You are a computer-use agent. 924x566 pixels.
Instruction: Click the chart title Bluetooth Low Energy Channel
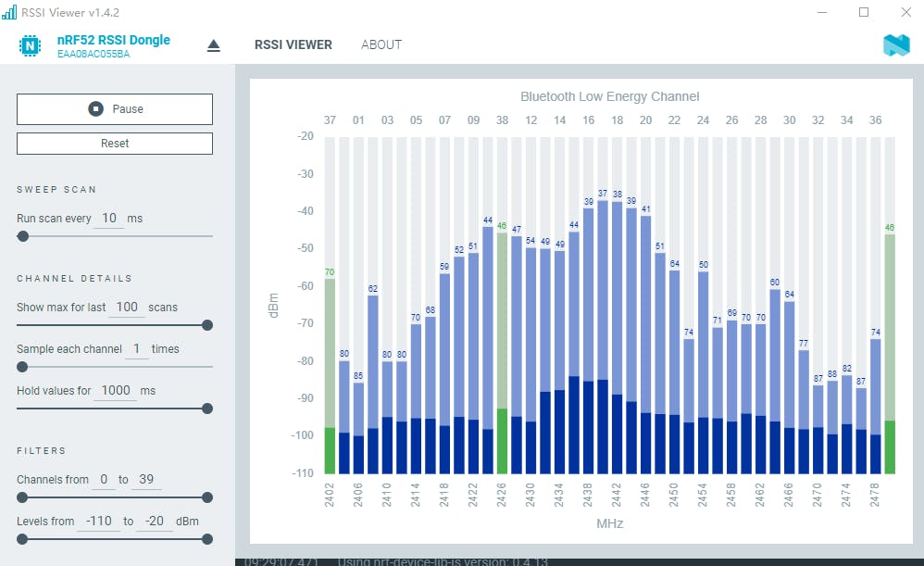pos(610,96)
